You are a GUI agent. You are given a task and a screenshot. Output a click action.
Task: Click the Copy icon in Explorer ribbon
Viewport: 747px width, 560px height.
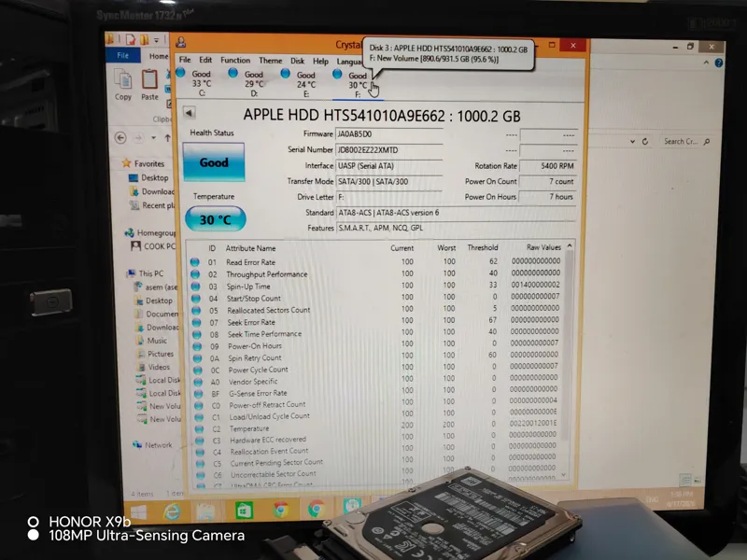123,84
